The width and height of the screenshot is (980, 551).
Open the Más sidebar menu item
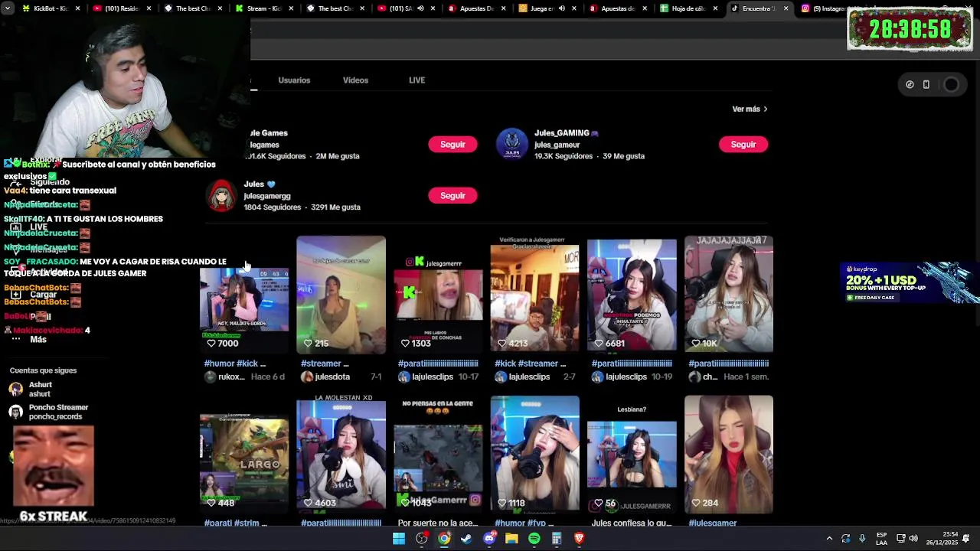(38, 339)
